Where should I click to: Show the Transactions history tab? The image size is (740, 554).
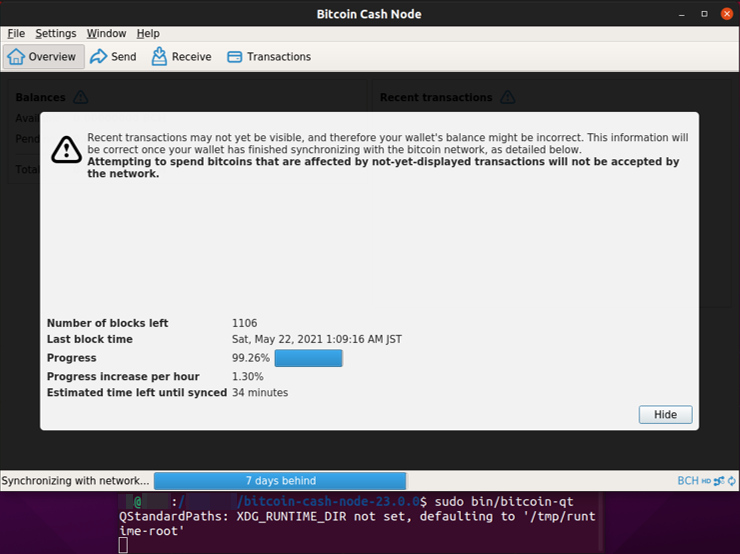(x=269, y=57)
